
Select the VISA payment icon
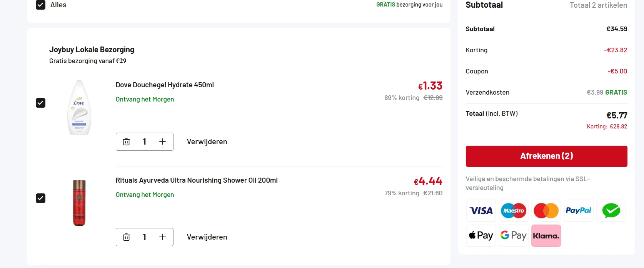point(481,211)
